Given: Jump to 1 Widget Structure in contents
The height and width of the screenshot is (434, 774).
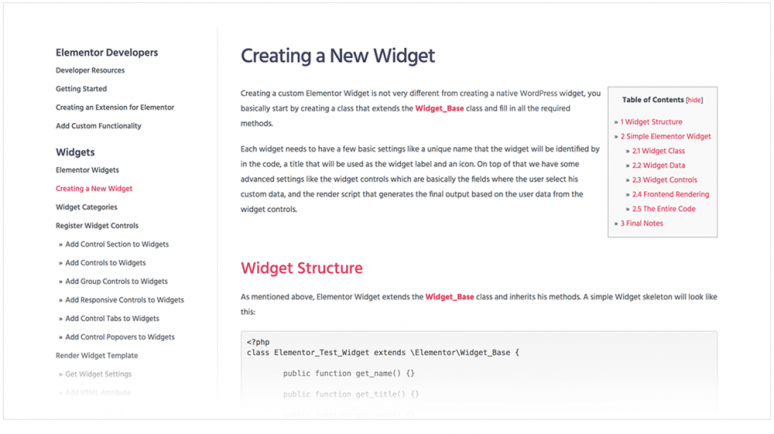Looking at the screenshot, I should point(651,122).
